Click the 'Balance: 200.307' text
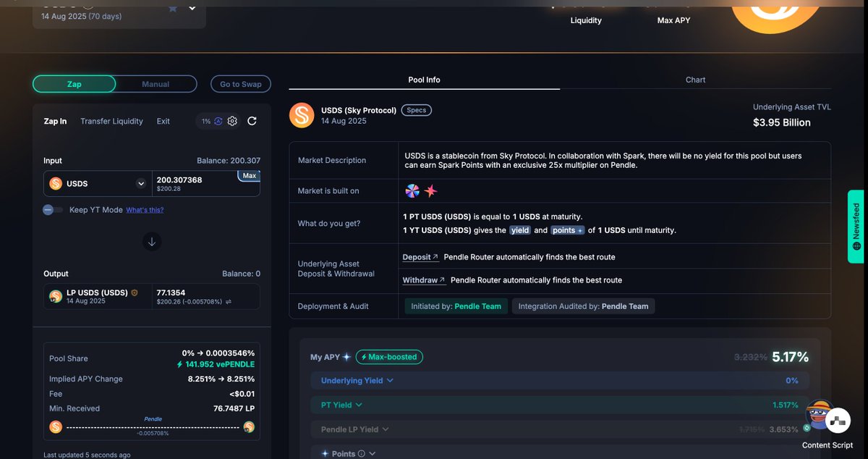The width and height of the screenshot is (868, 459). point(229,161)
